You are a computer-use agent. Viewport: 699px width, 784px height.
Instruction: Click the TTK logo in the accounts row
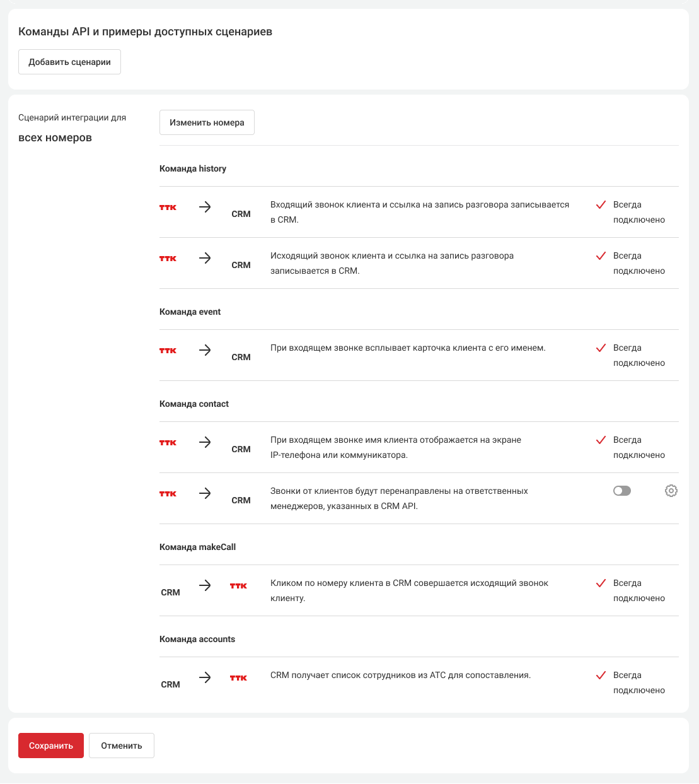pyautogui.click(x=238, y=678)
